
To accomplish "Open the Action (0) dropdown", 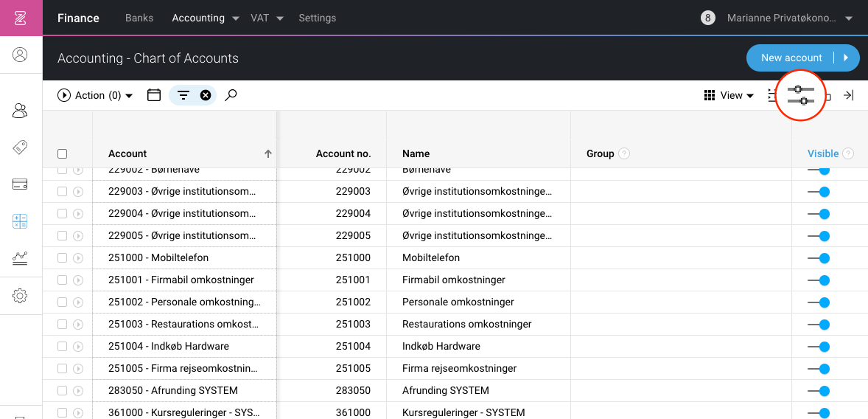I will click(x=95, y=95).
